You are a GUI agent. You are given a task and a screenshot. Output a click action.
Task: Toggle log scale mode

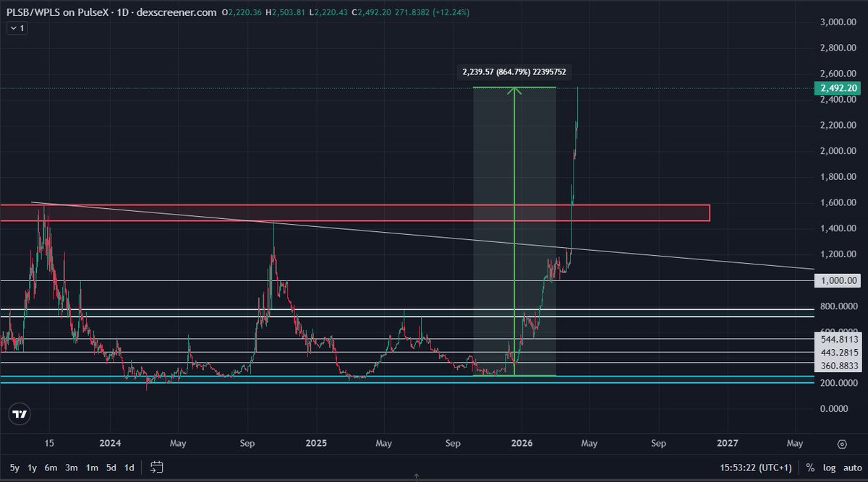coord(829,468)
